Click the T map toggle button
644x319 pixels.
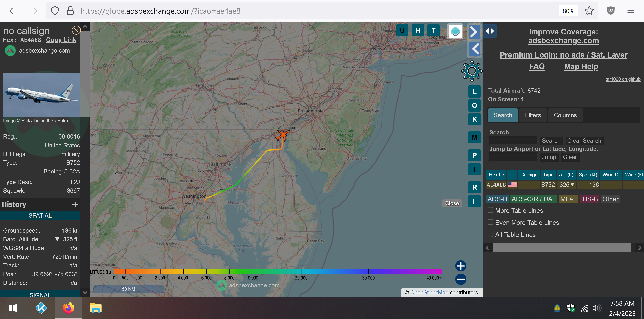[433, 31]
